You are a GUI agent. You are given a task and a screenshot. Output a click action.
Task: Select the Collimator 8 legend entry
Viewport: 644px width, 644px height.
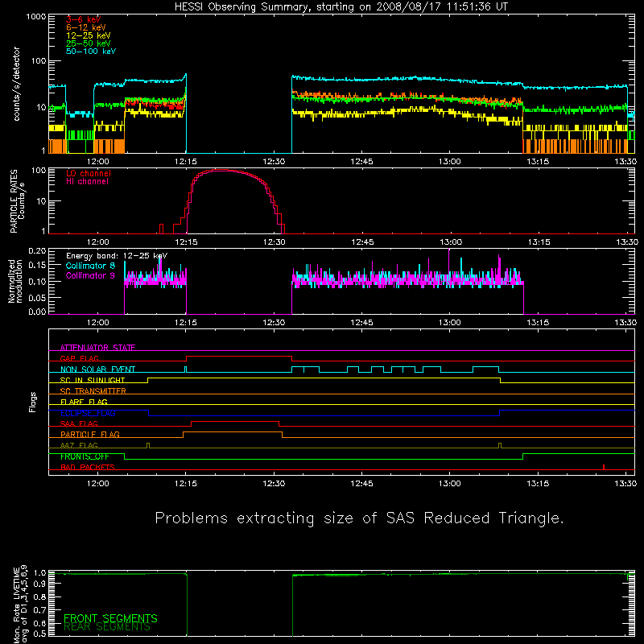point(90,266)
